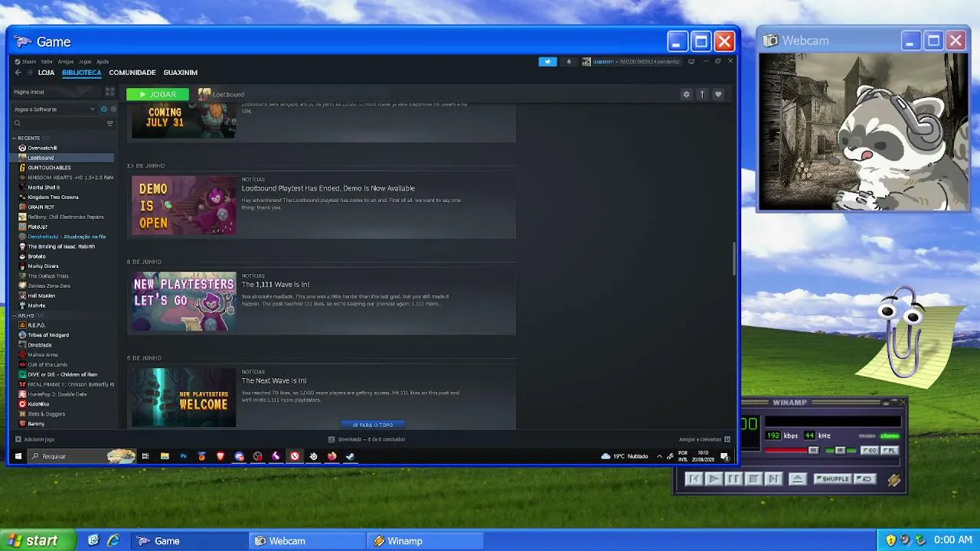The height and width of the screenshot is (551, 980).
Task: Show ready-to-play games filter icon
Action: click(113, 109)
